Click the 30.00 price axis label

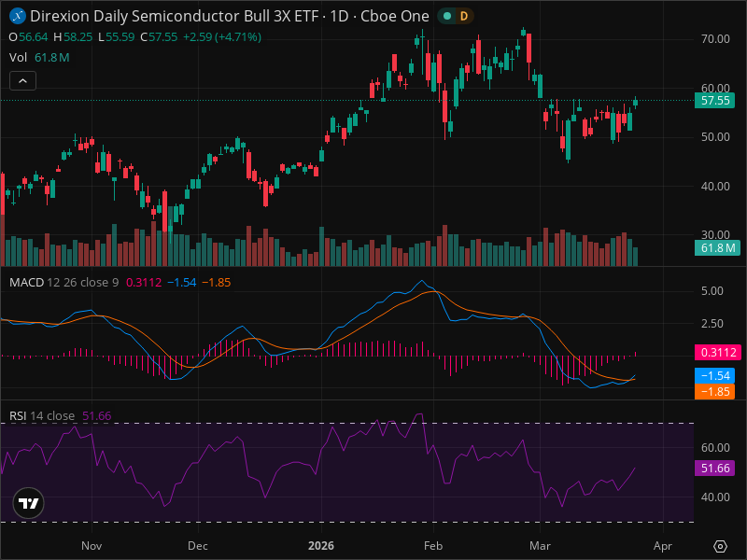tap(715, 235)
